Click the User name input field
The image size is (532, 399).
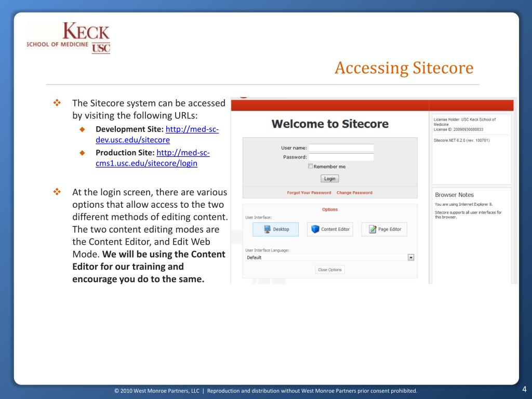point(341,148)
